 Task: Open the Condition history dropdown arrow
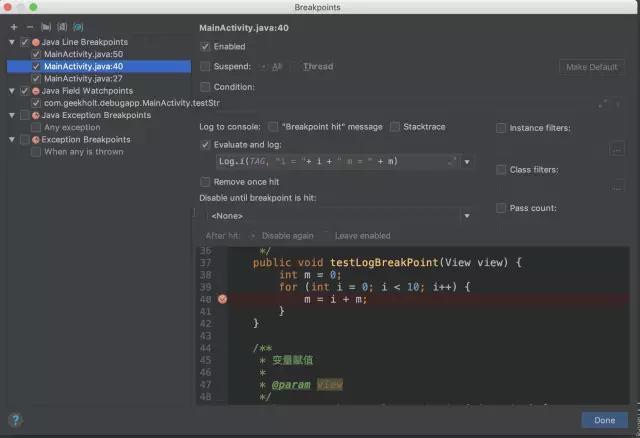click(618, 104)
